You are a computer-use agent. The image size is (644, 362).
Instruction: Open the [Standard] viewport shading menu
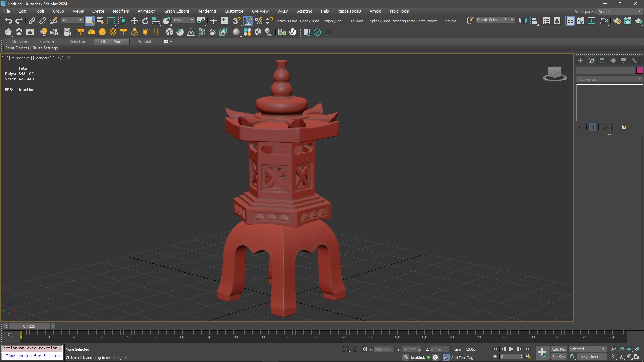pos(42,58)
